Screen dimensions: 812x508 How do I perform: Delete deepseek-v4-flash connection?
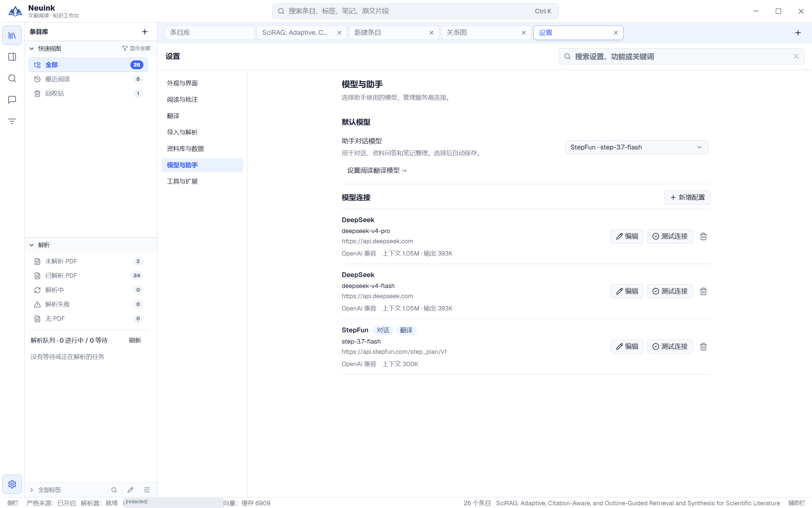(703, 291)
